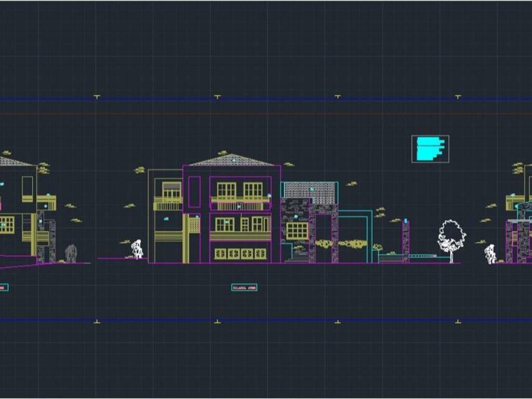Click the red horizontal line near the top
532x399 pixels.
tap(260, 113)
